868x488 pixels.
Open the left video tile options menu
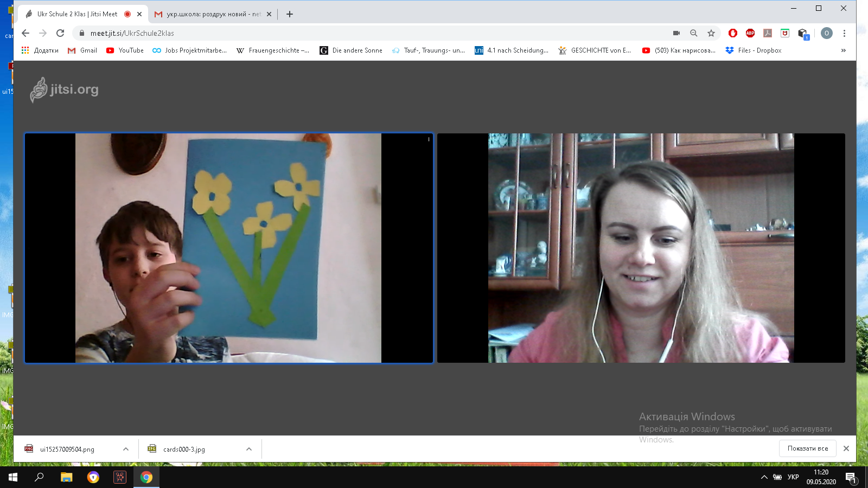[x=429, y=139]
